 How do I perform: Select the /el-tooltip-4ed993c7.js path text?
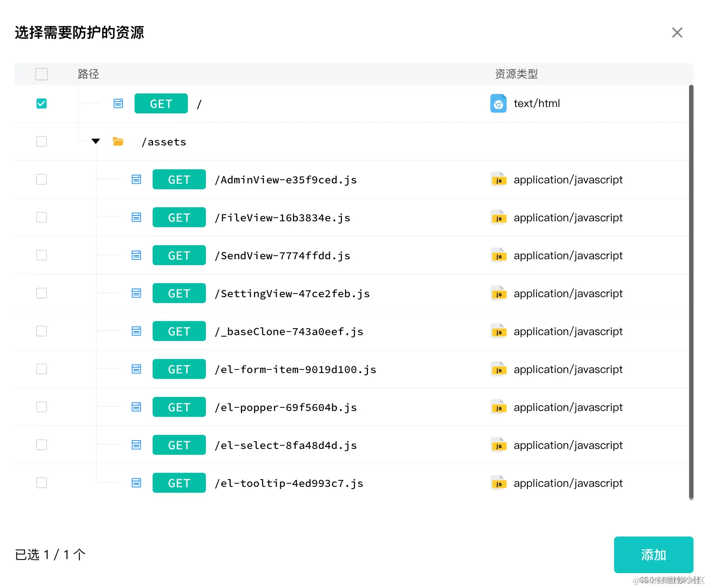pos(289,483)
